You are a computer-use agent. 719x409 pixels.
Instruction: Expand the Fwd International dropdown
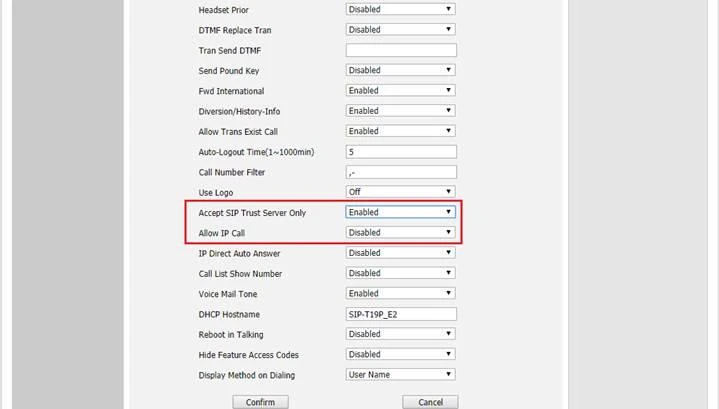click(x=400, y=91)
